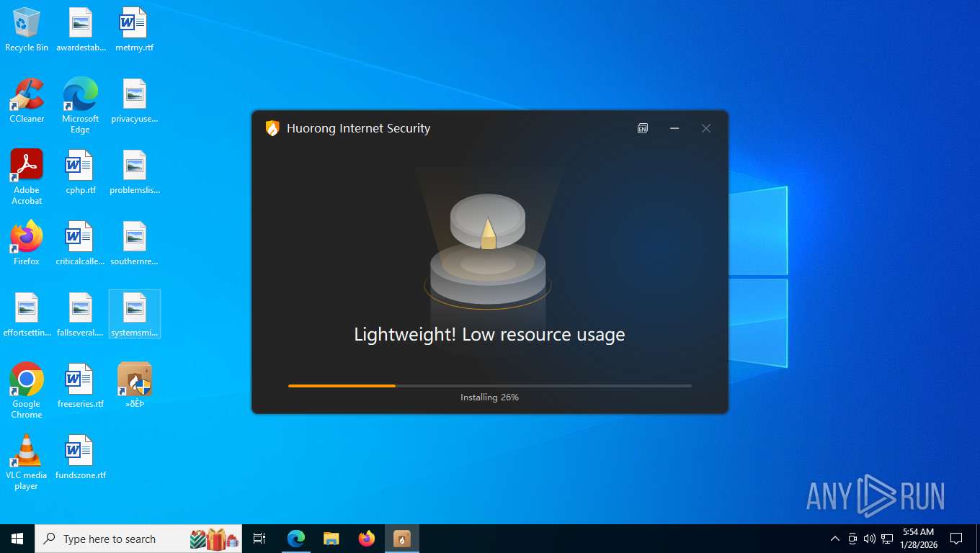980x553 pixels.
Task: Open the Windows Start menu
Action: pos(17,539)
